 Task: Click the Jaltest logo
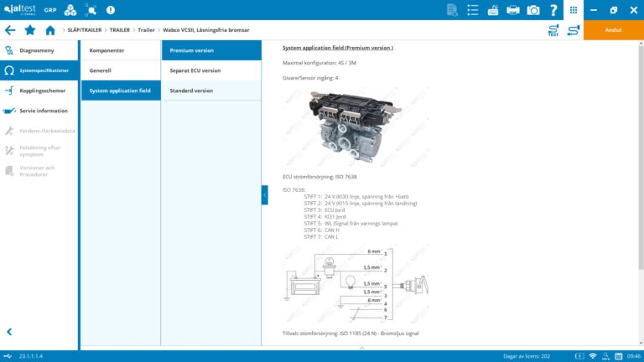pos(20,9)
